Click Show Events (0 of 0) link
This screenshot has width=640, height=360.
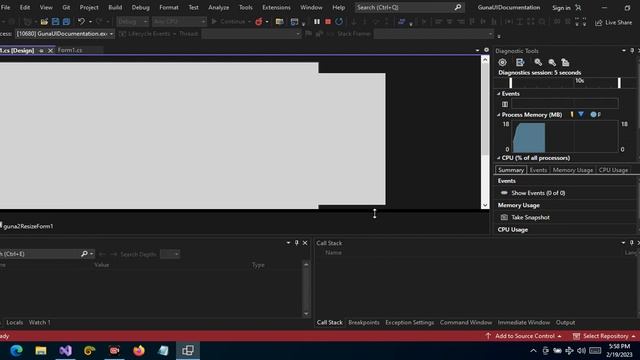pyautogui.click(x=538, y=193)
